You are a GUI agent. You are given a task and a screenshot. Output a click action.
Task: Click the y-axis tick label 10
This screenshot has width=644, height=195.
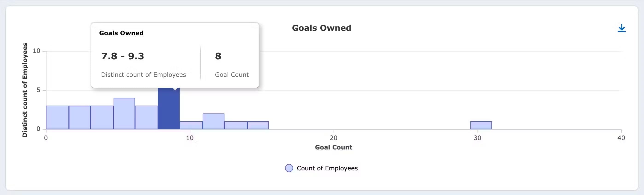click(x=36, y=51)
